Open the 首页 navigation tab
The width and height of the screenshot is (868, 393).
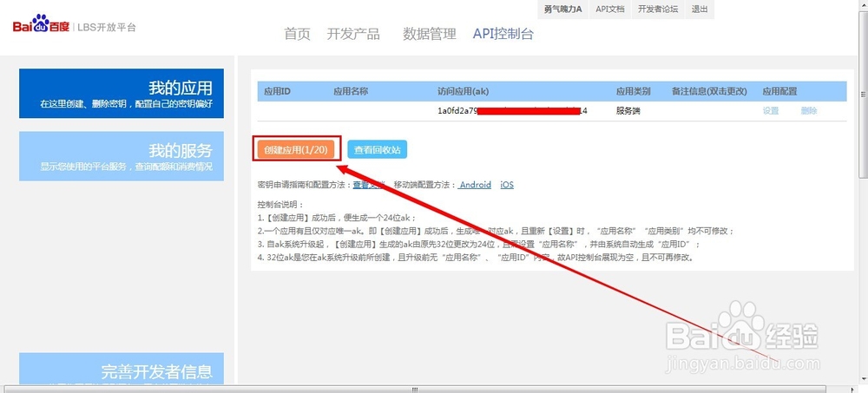[x=297, y=34]
